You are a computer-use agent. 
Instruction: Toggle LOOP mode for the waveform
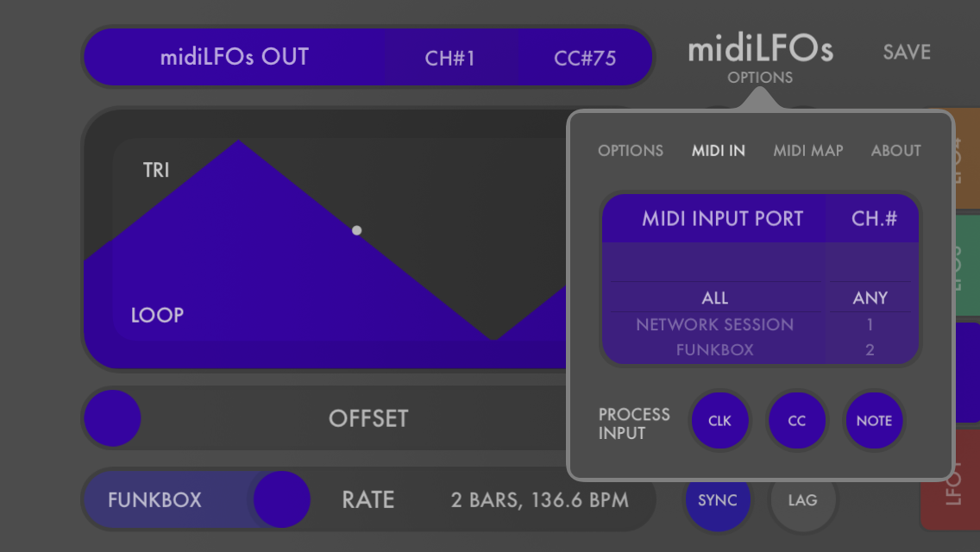pos(157,315)
